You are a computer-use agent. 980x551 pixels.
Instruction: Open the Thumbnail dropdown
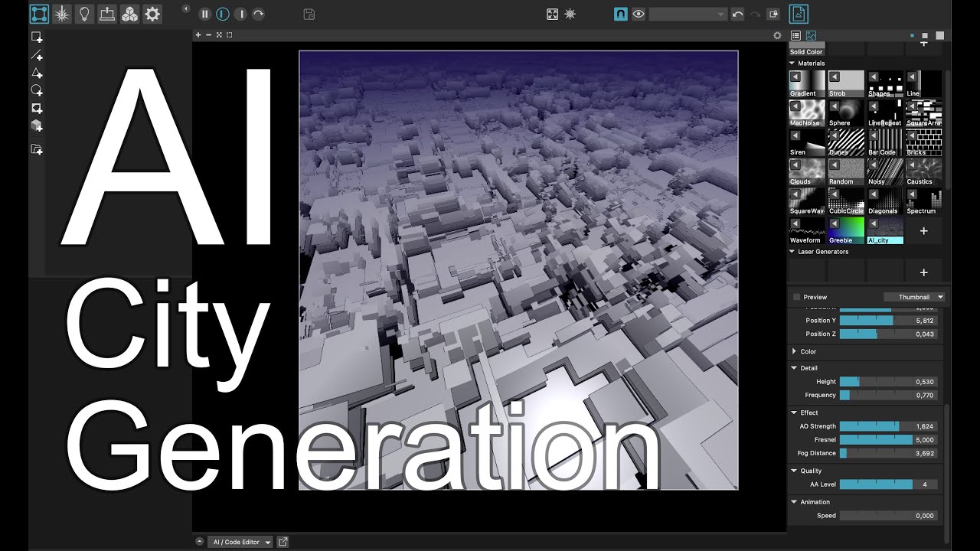point(914,297)
